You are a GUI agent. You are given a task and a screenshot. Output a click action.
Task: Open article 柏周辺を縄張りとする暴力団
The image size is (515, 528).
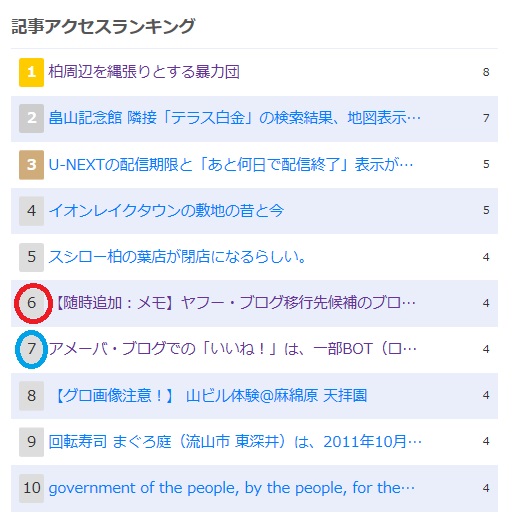click(144, 72)
